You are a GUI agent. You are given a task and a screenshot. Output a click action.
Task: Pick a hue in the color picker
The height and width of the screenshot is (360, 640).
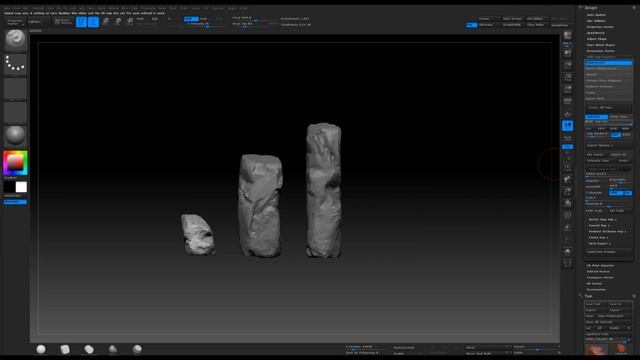[x=16, y=162]
